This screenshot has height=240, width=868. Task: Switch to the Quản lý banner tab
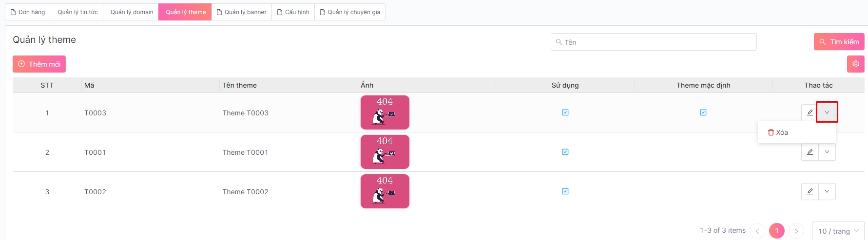(242, 12)
